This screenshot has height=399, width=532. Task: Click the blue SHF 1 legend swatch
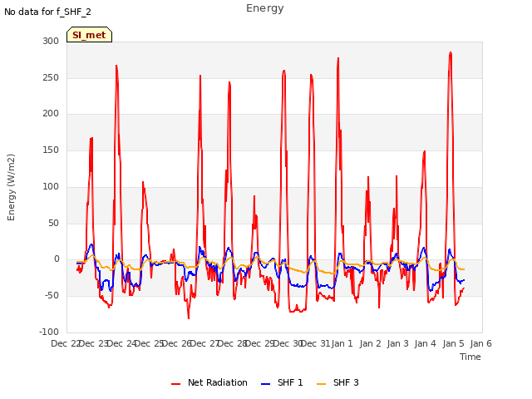[265, 384]
